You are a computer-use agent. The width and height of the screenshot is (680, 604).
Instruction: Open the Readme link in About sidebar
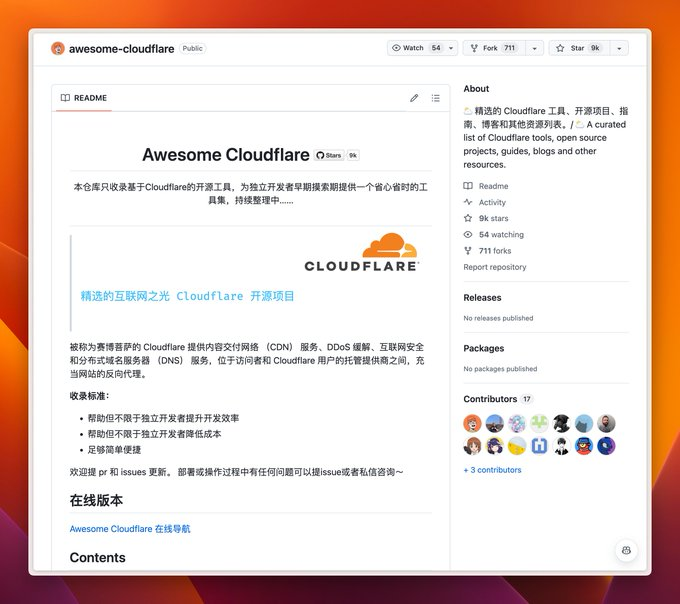click(x=493, y=186)
